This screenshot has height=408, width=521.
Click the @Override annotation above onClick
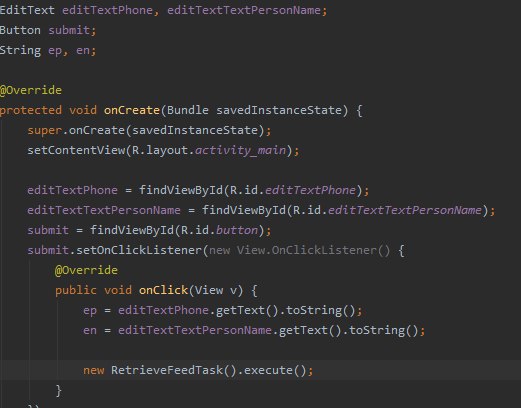pyautogui.click(x=86, y=270)
